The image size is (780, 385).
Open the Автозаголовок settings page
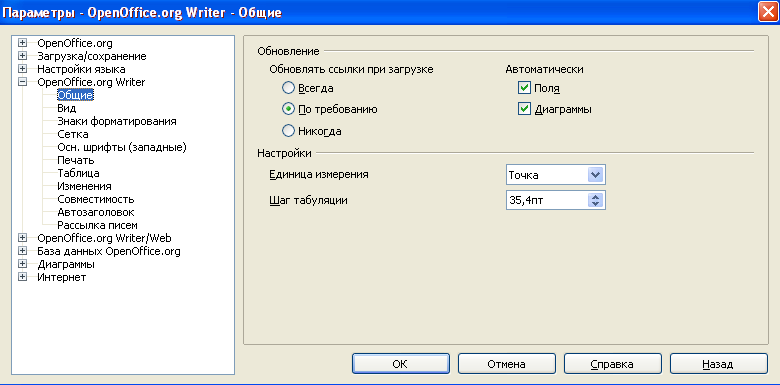pyautogui.click(x=96, y=212)
